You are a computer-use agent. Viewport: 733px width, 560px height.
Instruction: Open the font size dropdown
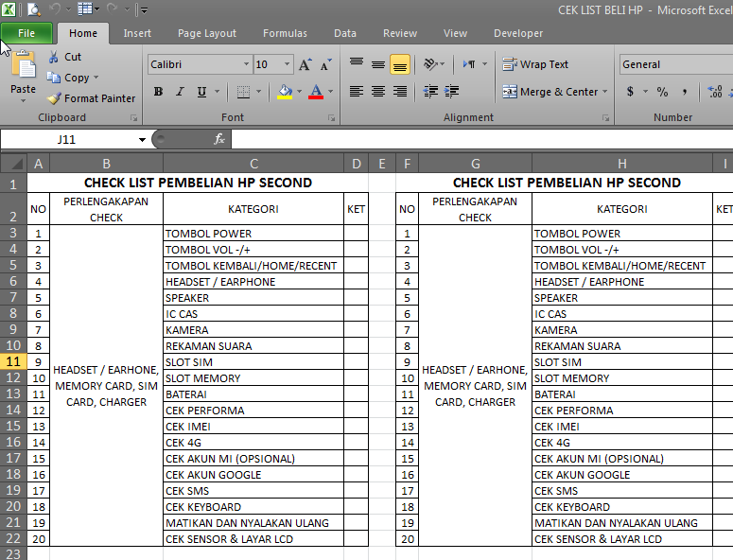[287, 64]
